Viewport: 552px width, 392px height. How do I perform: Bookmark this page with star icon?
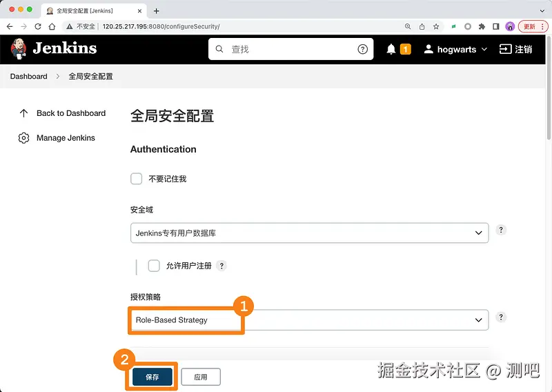(x=436, y=26)
